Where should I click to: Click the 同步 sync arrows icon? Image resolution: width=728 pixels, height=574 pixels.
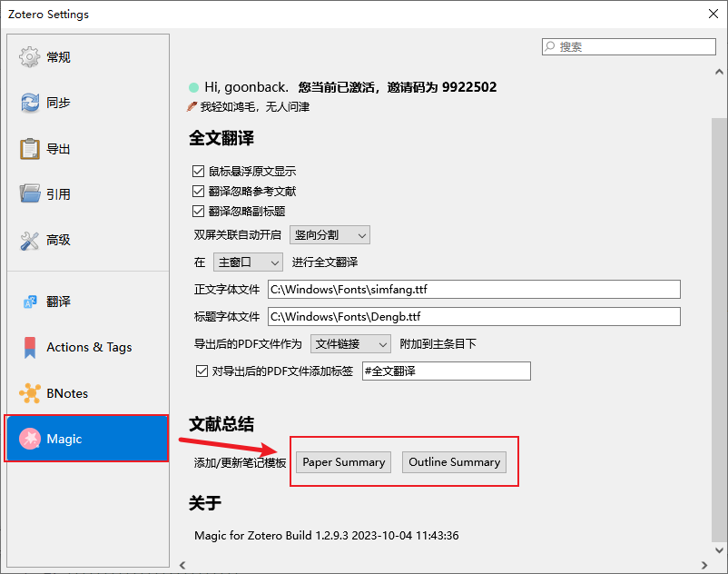[30, 103]
